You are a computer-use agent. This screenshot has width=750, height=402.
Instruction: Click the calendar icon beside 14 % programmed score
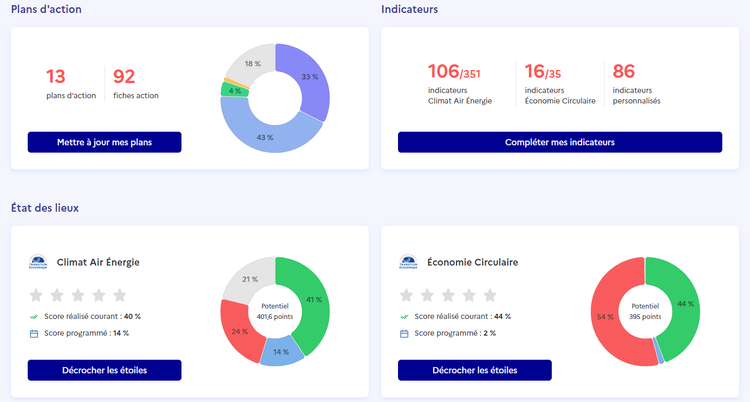[x=34, y=333]
